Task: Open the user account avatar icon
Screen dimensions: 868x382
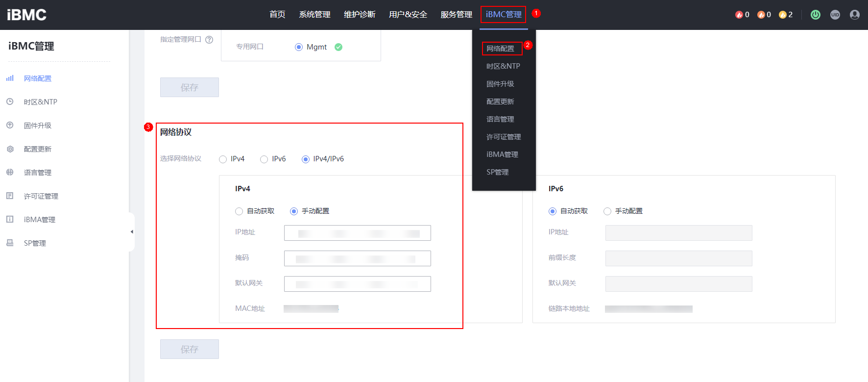Action: (855, 15)
